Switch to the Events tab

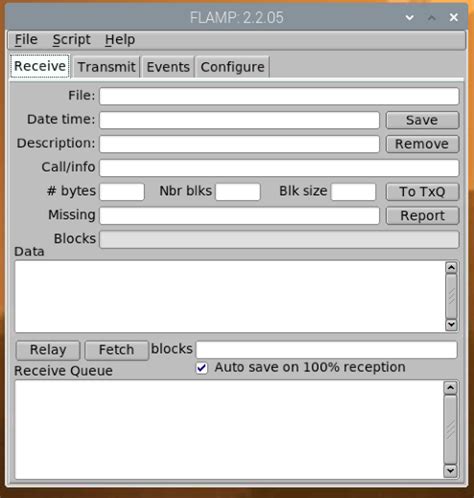[168, 67]
